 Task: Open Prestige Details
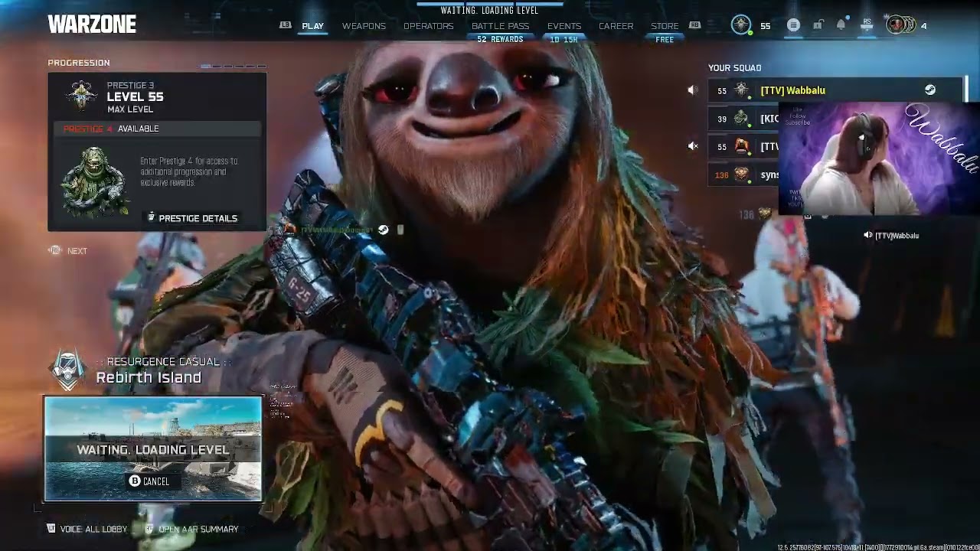click(192, 218)
